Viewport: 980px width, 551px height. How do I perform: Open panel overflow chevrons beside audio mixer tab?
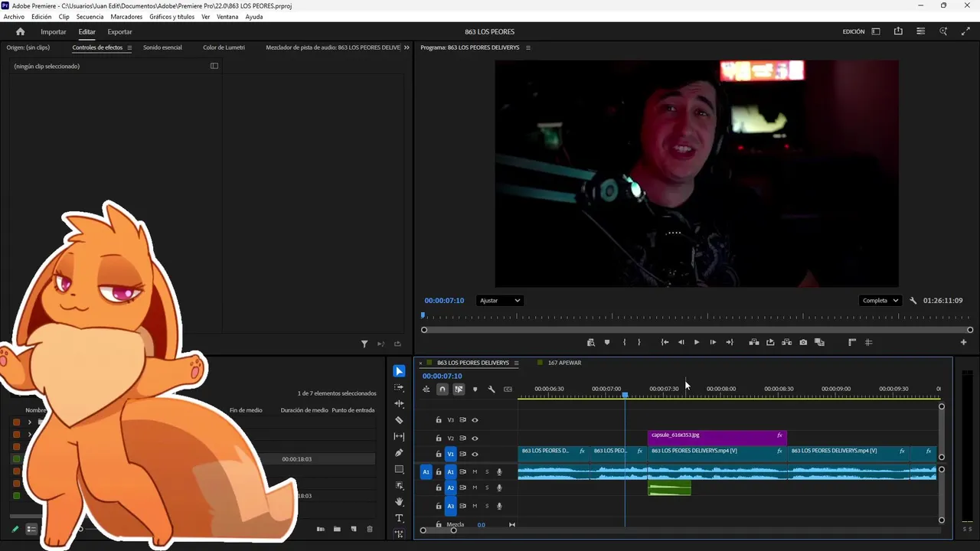[x=407, y=47]
